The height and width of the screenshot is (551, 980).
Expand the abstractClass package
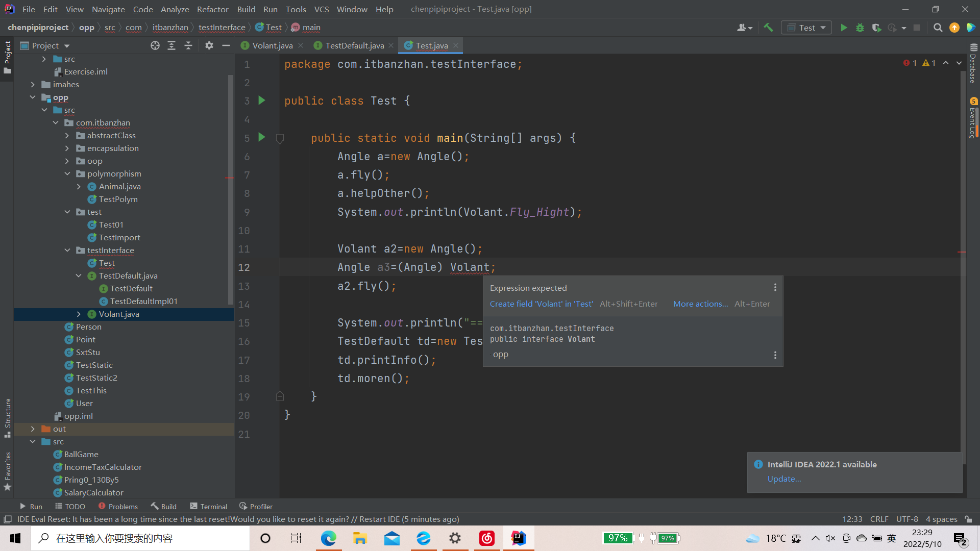click(67, 135)
